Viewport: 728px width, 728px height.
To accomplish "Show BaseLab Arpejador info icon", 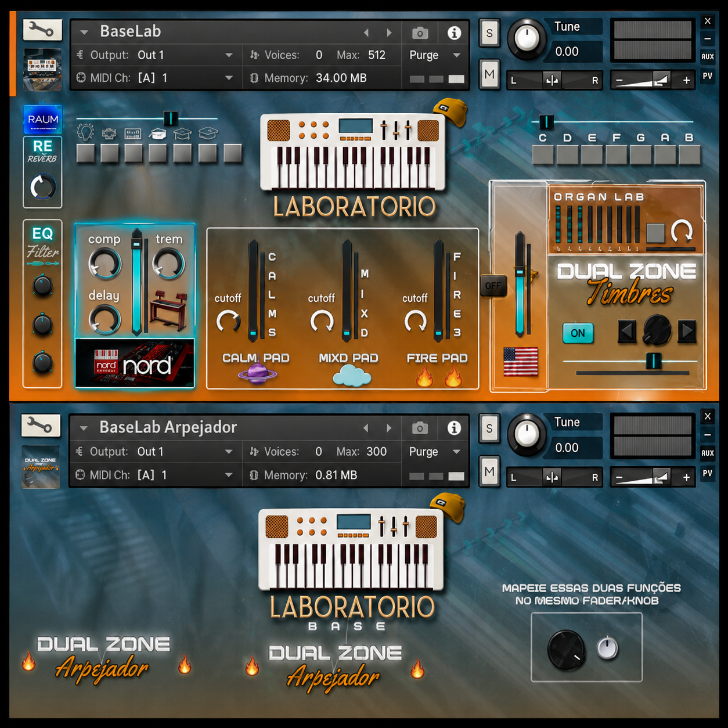I will [454, 428].
